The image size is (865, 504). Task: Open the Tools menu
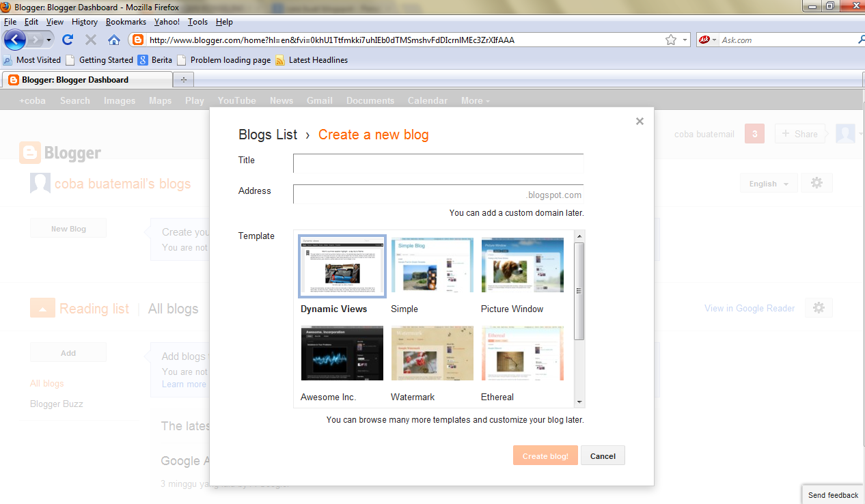(198, 22)
